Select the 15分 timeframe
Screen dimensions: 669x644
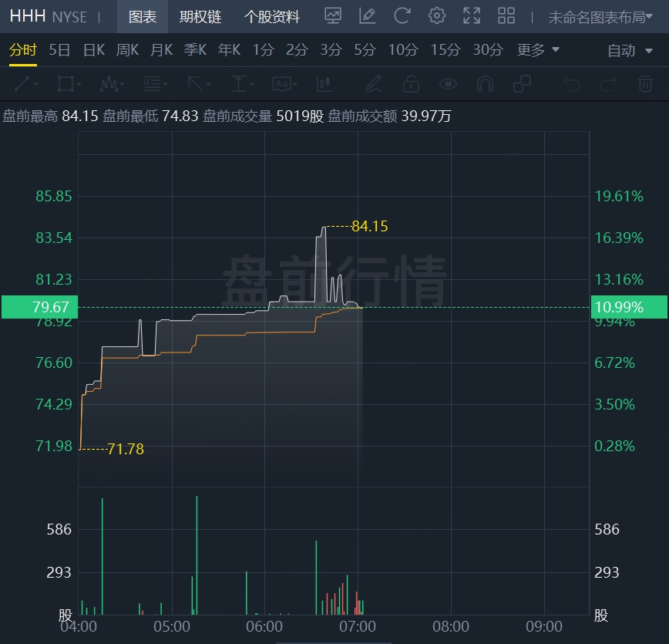click(x=445, y=50)
